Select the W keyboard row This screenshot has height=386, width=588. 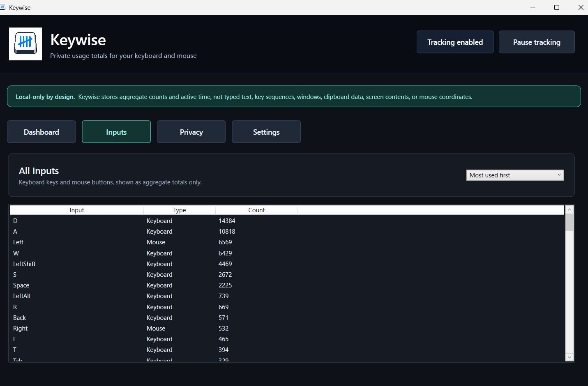[x=287, y=253]
